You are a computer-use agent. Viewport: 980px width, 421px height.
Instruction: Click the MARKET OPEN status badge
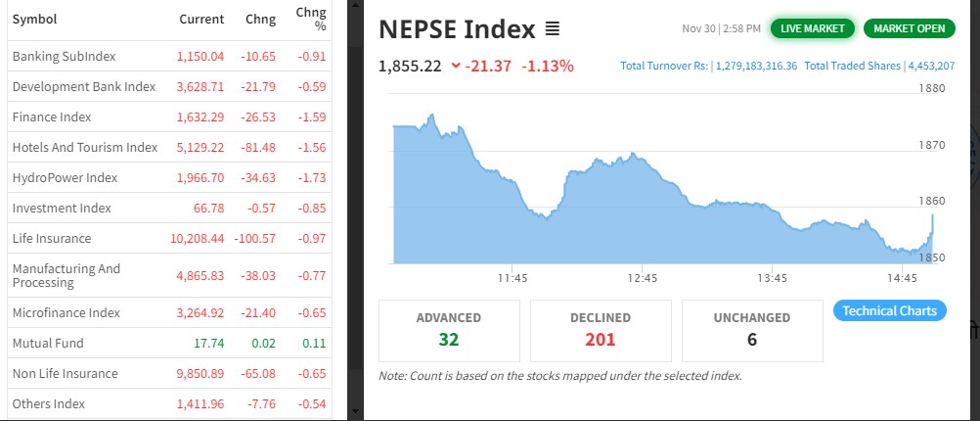(909, 28)
